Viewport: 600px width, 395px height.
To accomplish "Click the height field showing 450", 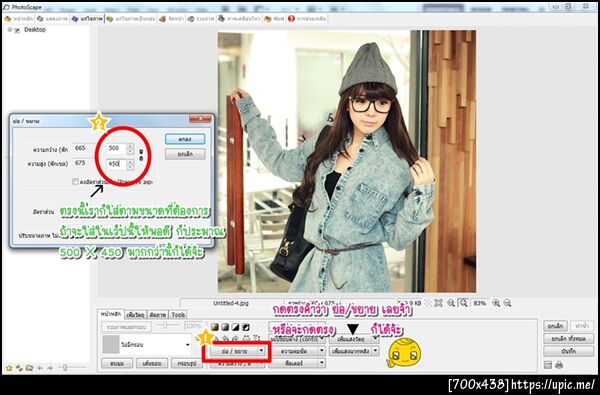I will [116, 164].
